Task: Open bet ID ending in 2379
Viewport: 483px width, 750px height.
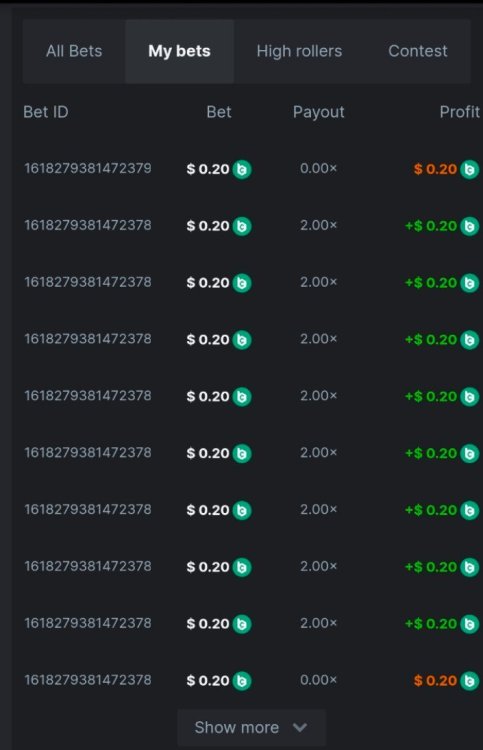Action: pos(88,168)
